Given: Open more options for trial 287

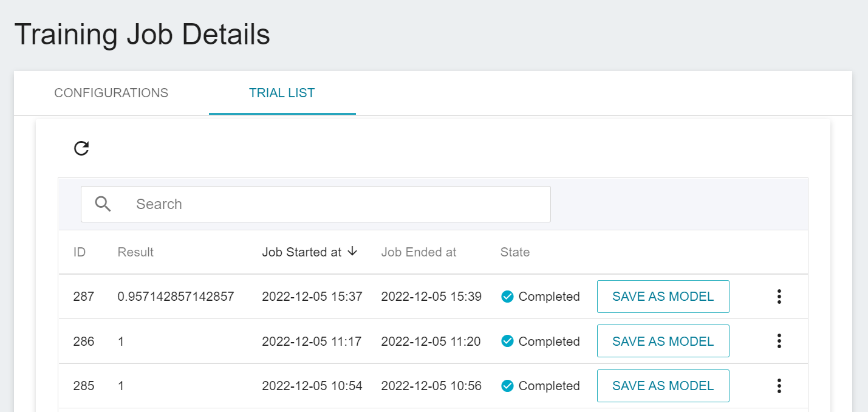Looking at the screenshot, I should point(779,297).
